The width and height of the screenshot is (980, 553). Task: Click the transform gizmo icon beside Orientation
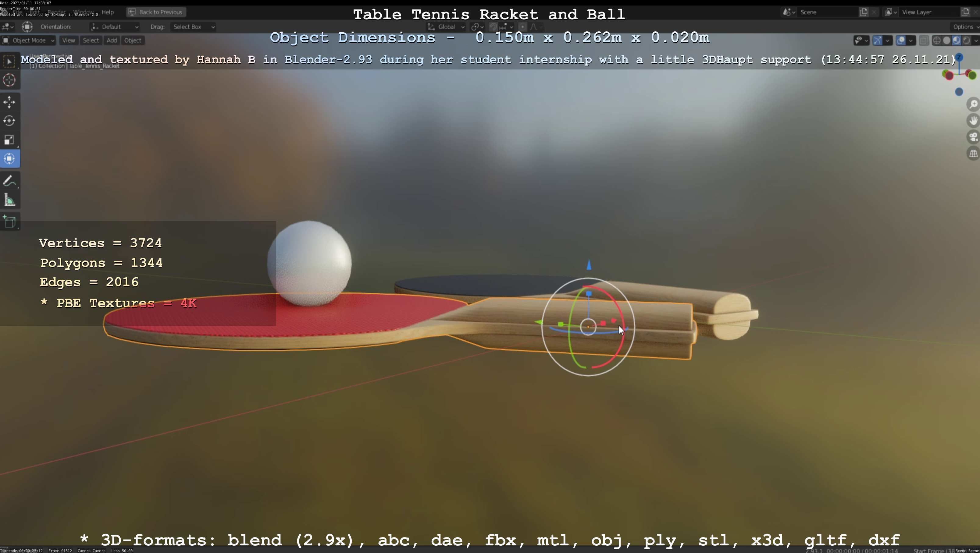[27, 27]
